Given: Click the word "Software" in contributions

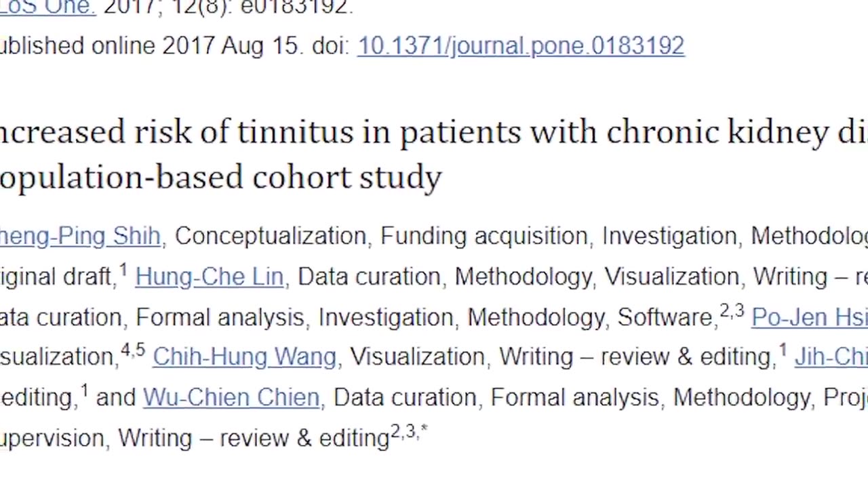Looking at the screenshot, I should point(664,317).
